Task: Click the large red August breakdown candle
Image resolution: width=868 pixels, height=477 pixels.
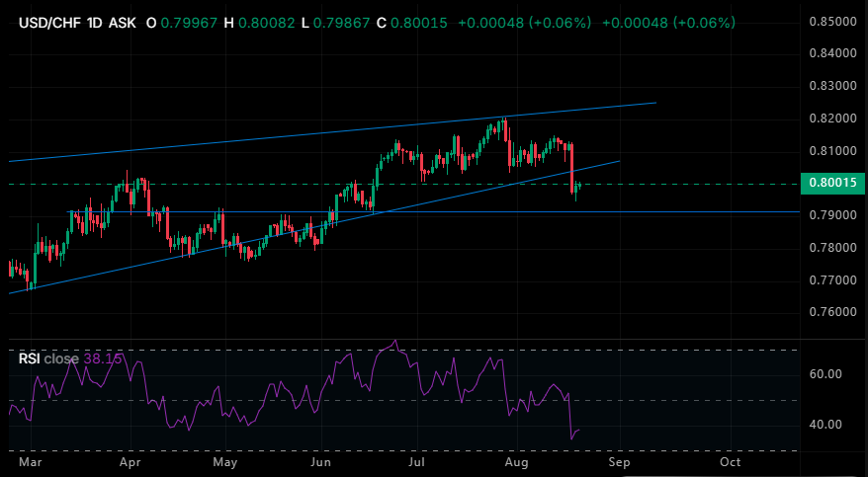Action: pos(571,169)
